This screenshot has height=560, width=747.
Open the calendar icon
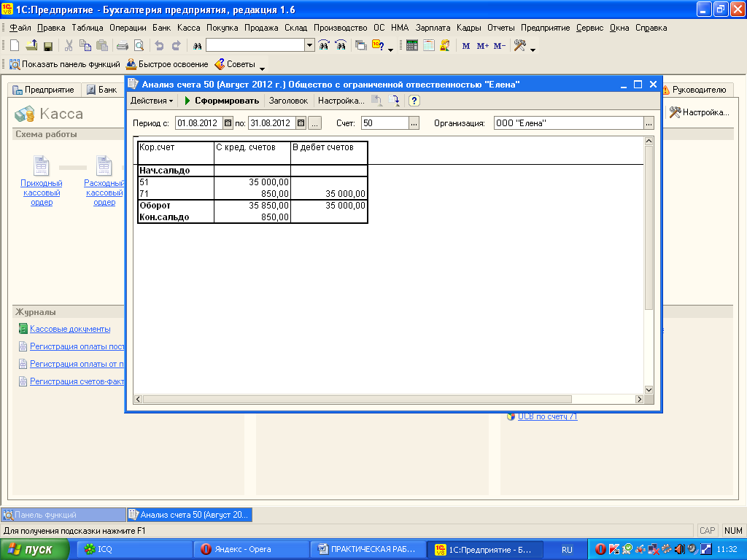(429, 46)
